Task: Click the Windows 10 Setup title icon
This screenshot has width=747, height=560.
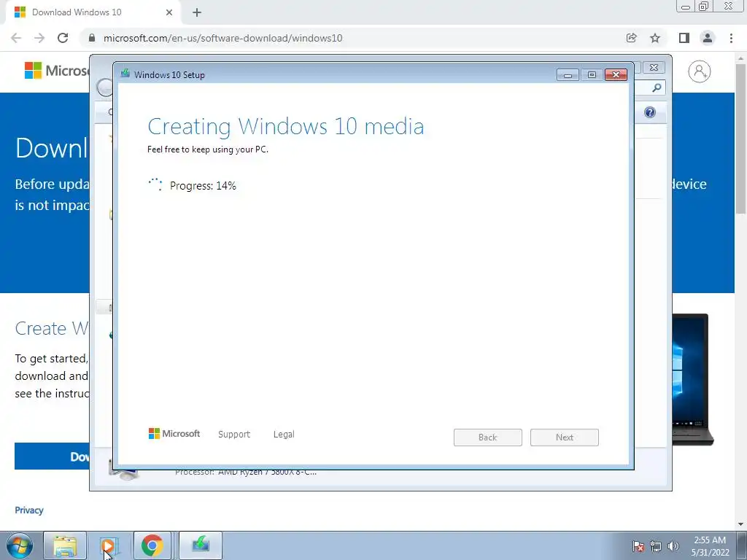Action: click(x=125, y=74)
